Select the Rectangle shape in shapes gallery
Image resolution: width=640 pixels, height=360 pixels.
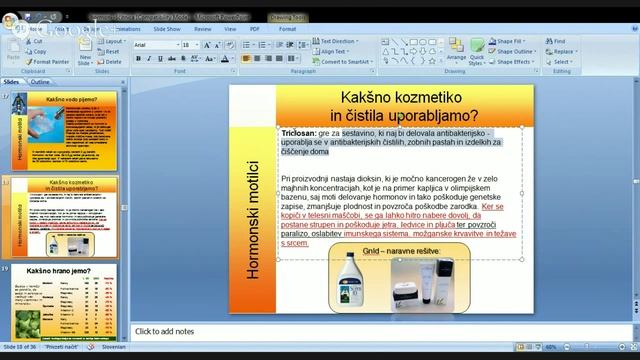pyautogui.click(x=413, y=42)
